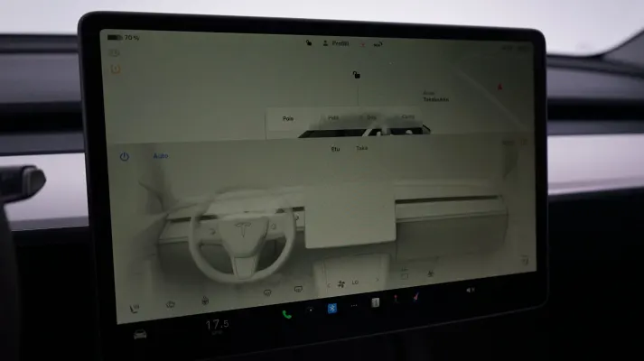Tap the muted volume speaker icon
This screenshot has width=644, height=361.
(471, 290)
